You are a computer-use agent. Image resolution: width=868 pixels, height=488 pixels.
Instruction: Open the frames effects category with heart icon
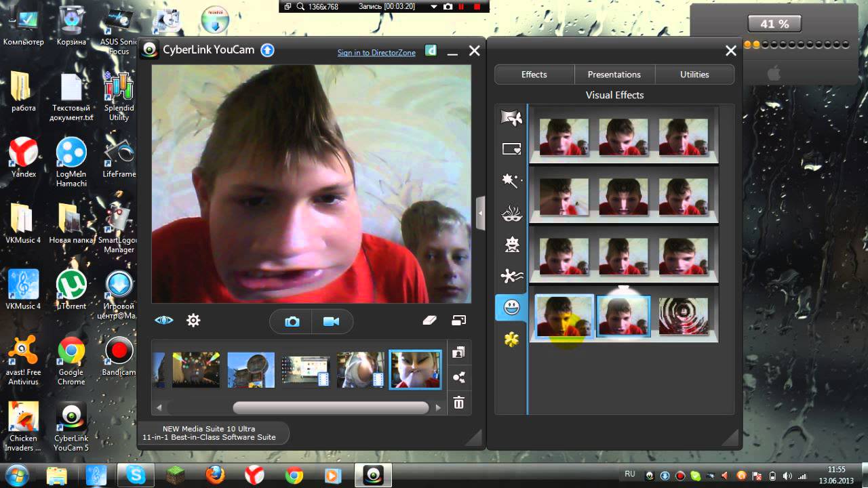click(511, 149)
